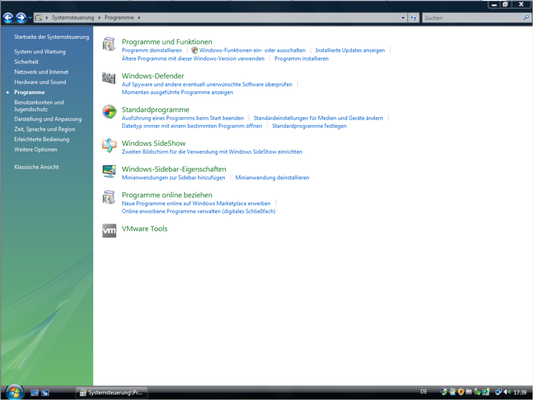
Task: Click Standardeinstellungen für Medien und Geräte ändern
Action: point(318,118)
